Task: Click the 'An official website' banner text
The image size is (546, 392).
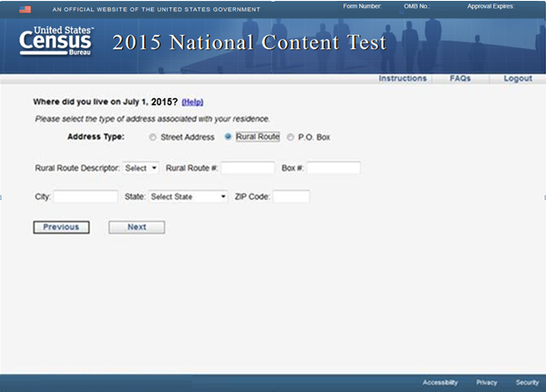Action: [x=156, y=10]
